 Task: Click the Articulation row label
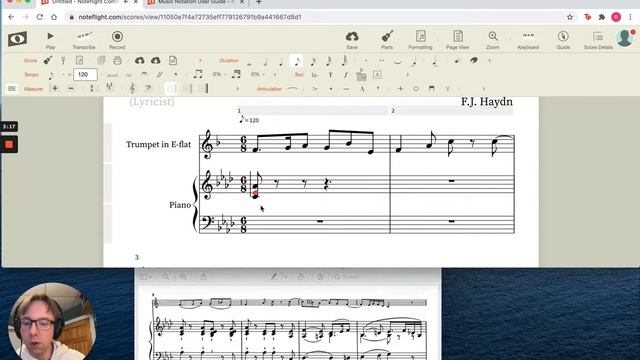(269, 89)
